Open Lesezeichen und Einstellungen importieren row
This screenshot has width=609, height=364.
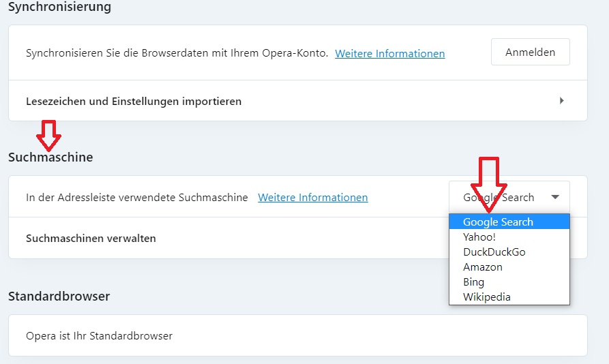tap(298, 101)
